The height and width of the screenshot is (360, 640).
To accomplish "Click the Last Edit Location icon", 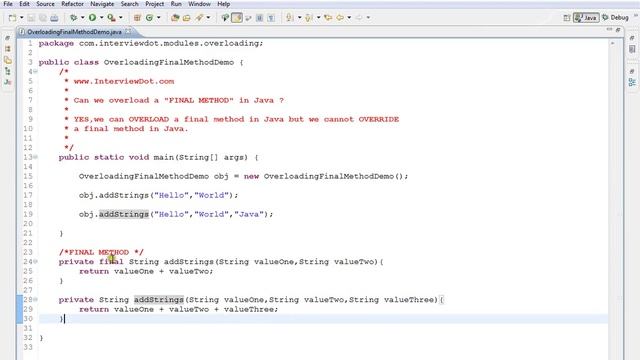I will (x=328, y=18).
